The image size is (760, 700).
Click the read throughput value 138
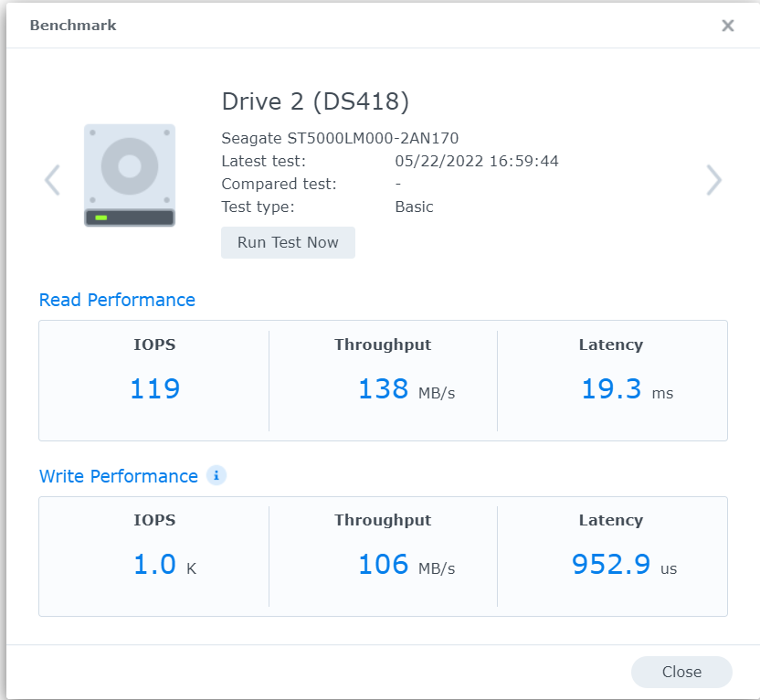(384, 388)
